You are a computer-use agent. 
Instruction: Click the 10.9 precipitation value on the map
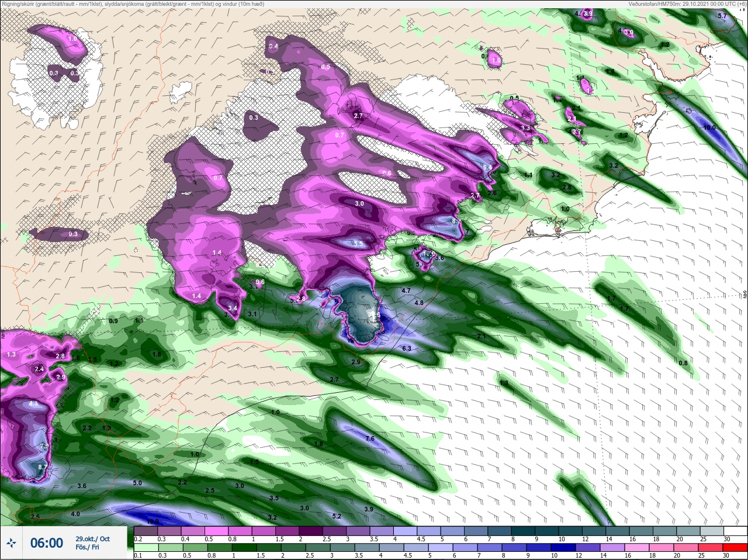pyautogui.click(x=153, y=521)
